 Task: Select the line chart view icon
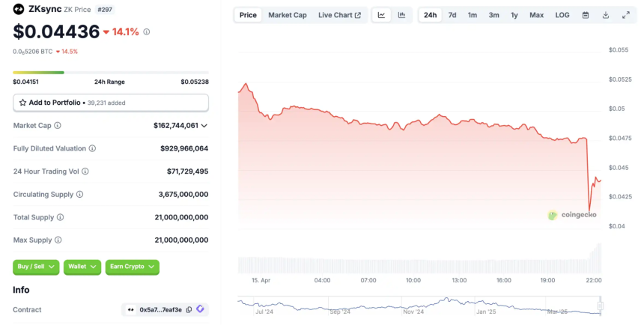pos(382,15)
